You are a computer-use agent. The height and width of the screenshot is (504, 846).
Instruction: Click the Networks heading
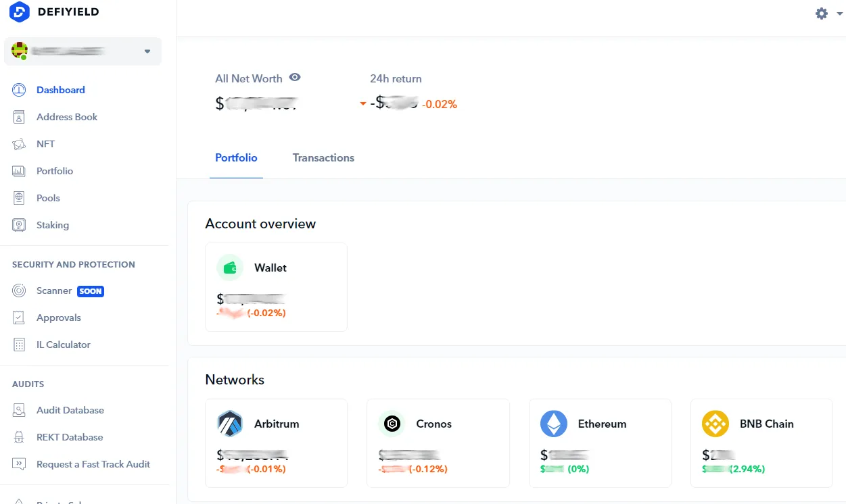point(235,380)
